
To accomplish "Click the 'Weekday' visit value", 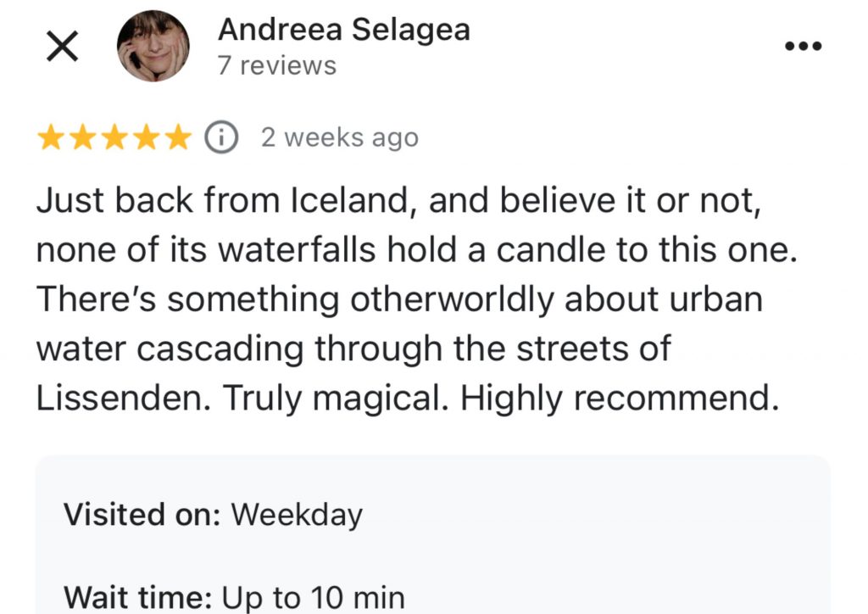I will coord(297,515).
